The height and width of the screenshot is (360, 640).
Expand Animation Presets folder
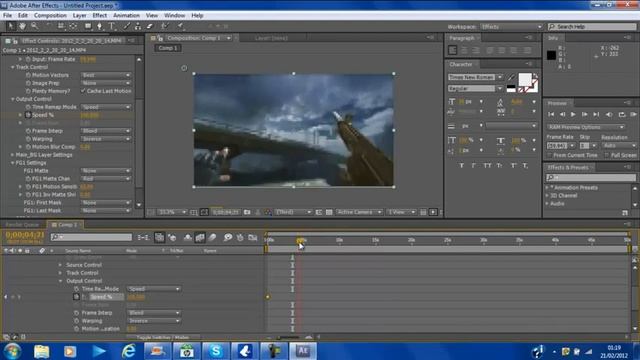click(547, 188)
